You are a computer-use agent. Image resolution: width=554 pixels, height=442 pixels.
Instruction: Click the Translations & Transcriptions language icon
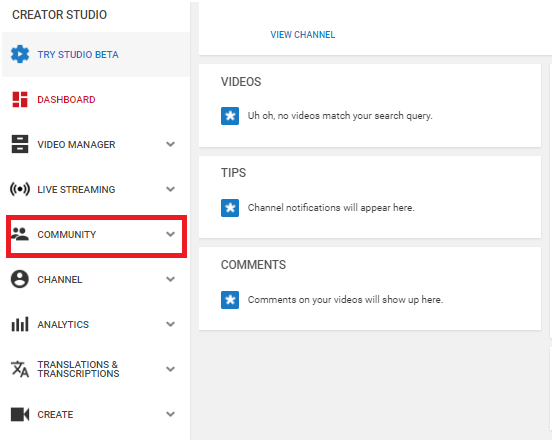[x=20, y=369]
